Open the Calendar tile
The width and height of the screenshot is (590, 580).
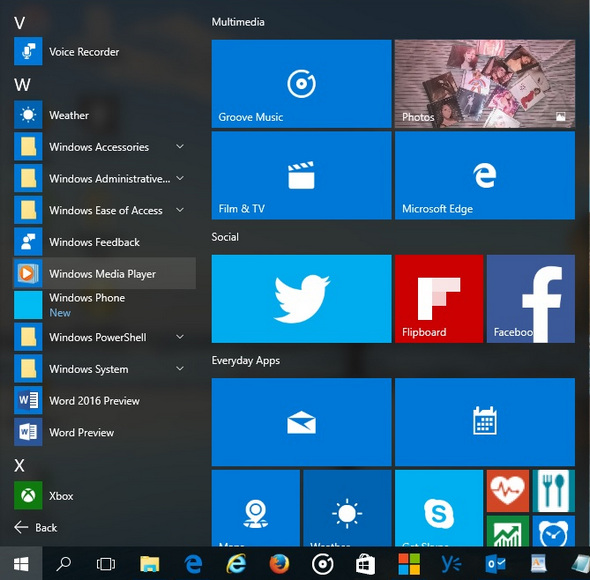point(485,422)
